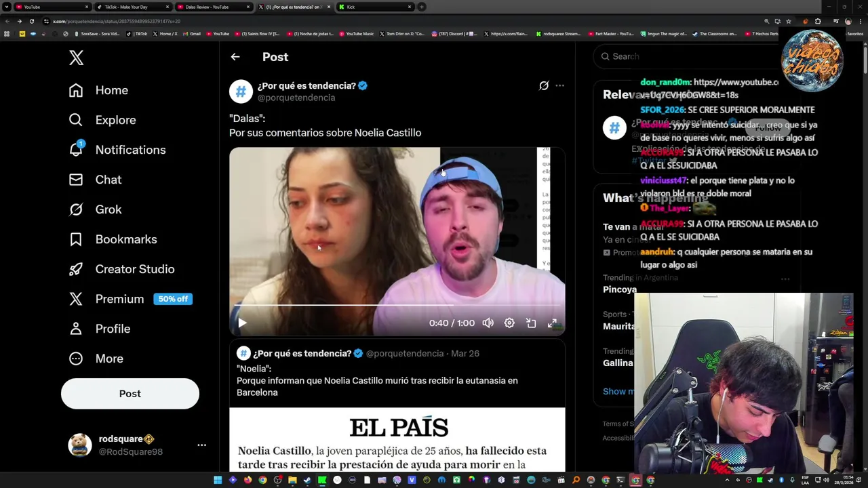Open Creator Studio in the sidebar
Screen dimensions: 868x488
point(121,269)
